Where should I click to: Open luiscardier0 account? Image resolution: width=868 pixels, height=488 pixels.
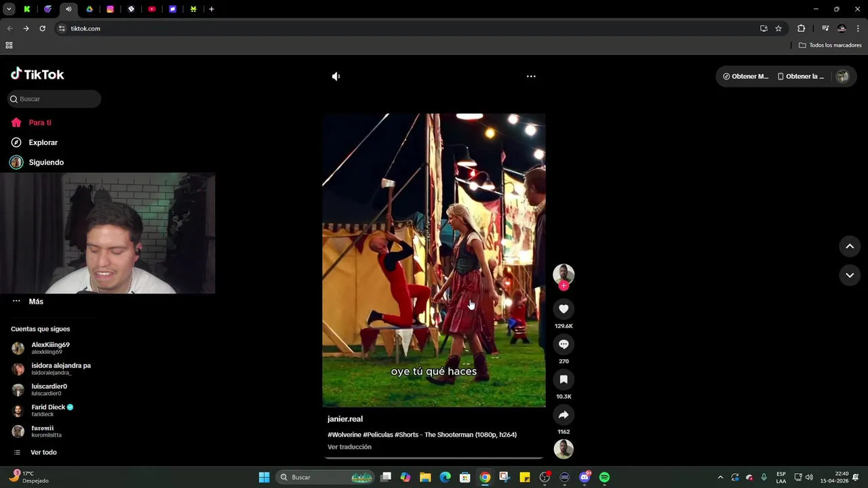pos(39,390)
